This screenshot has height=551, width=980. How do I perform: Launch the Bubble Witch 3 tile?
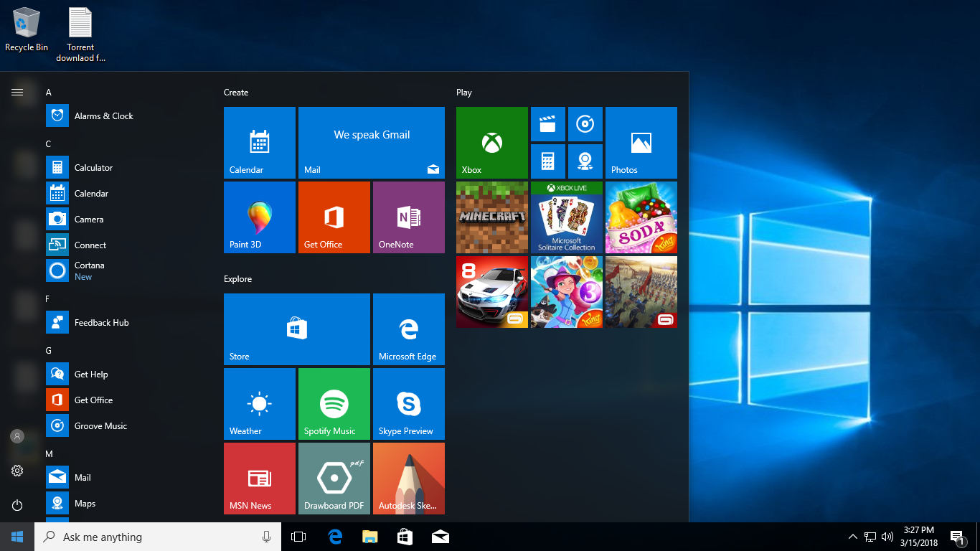(567, 292)
